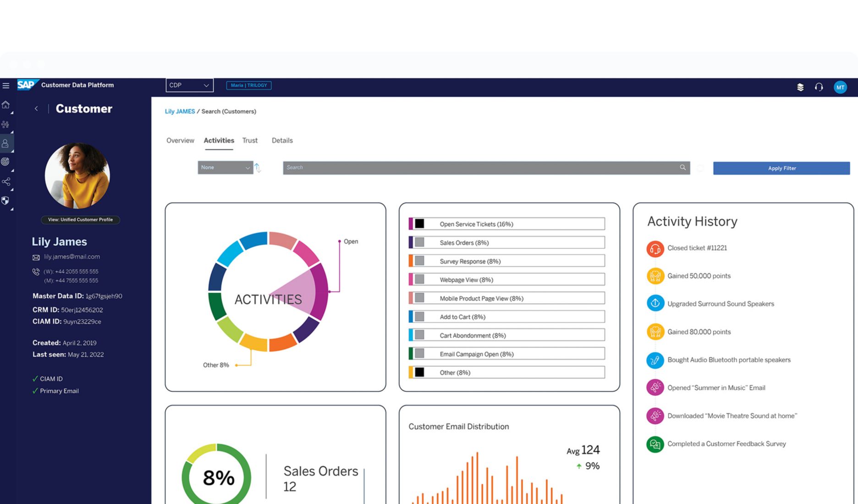The height and width of the screenshot is (504, 858).
Task: Toggle the Sales Orders legend box
Action: click(419, 242)
